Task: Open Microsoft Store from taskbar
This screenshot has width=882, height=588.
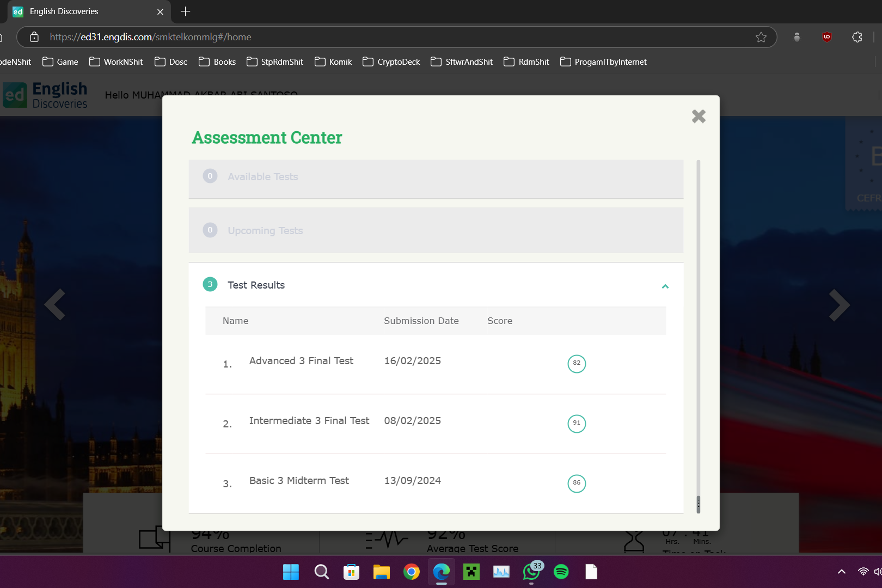Action: (351, 572)
